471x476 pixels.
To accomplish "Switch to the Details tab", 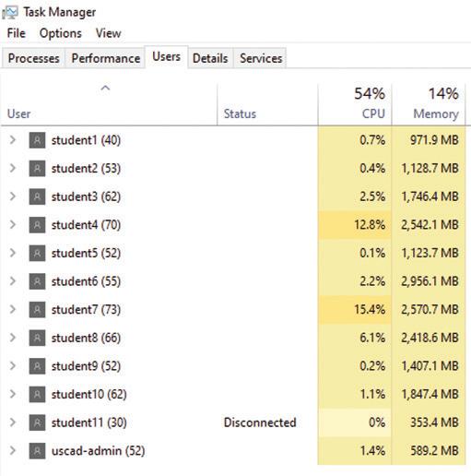I will 210,58.
